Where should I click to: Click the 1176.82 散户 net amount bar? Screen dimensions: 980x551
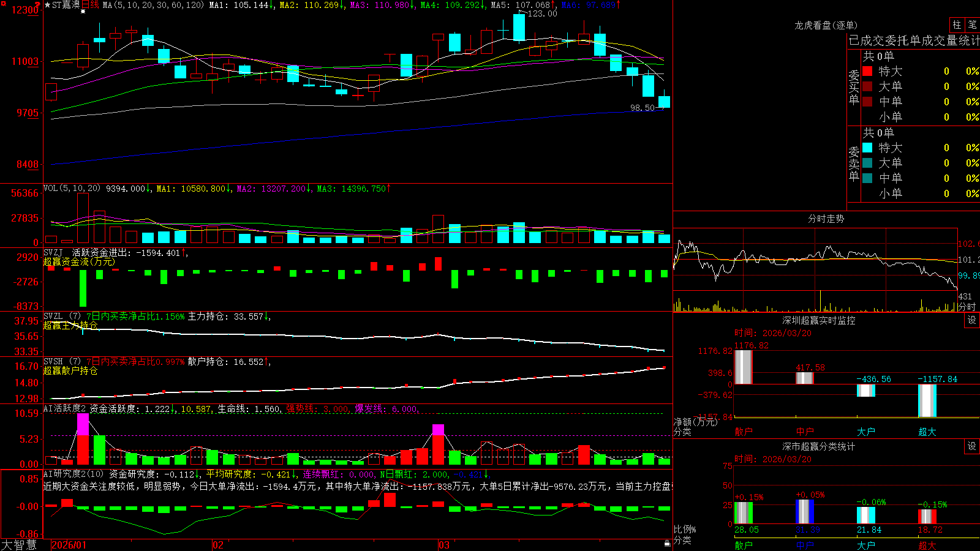(x=743, y=367)
